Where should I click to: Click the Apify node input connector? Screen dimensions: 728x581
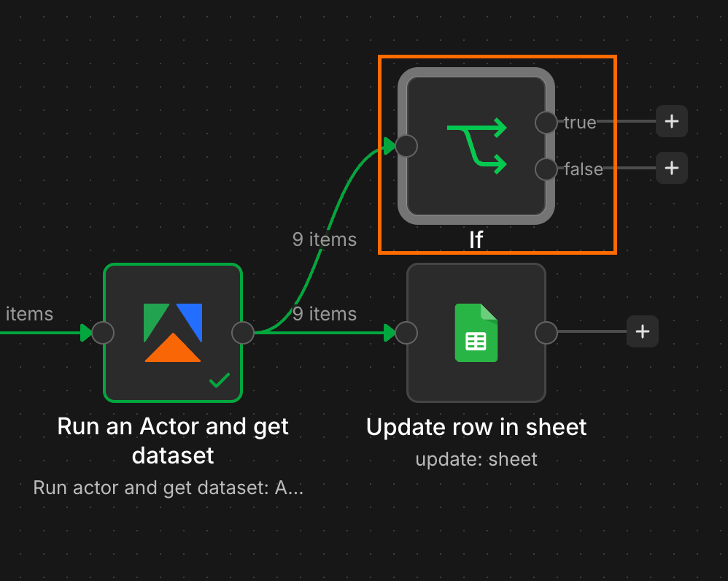[103, 333]
